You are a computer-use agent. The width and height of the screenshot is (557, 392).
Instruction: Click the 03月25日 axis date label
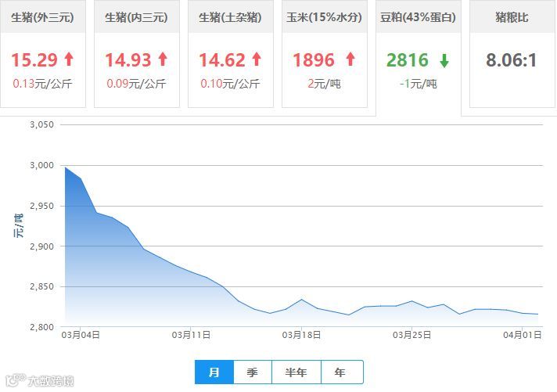tap(412, 335)
